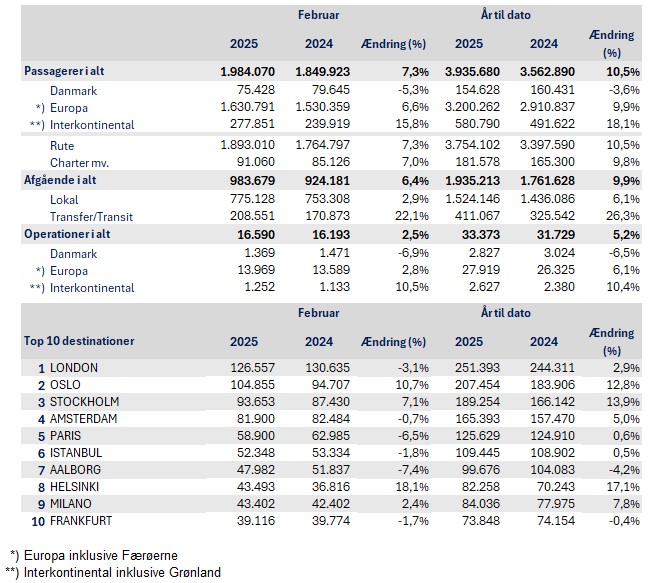Image resolution: width=655 pixels, height=583 pixels.
Task: Select the "Interkontinental inklusive Grønland" footnote
Action: (124, 572)
